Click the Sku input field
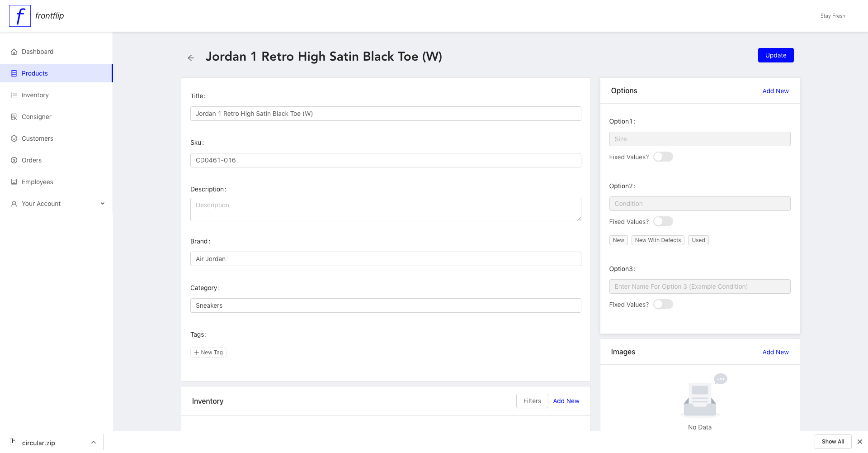Screen dimensions: 868x453 [x=386, y=160]
